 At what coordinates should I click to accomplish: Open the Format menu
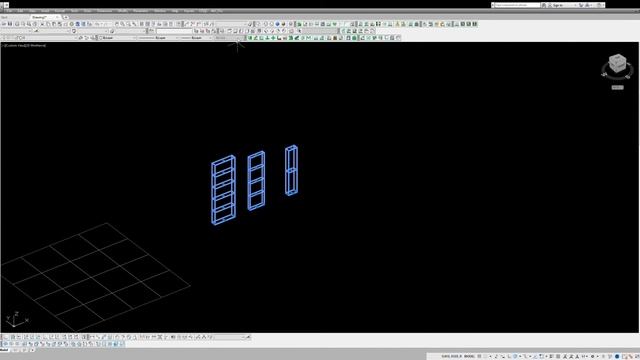[60, 11]
